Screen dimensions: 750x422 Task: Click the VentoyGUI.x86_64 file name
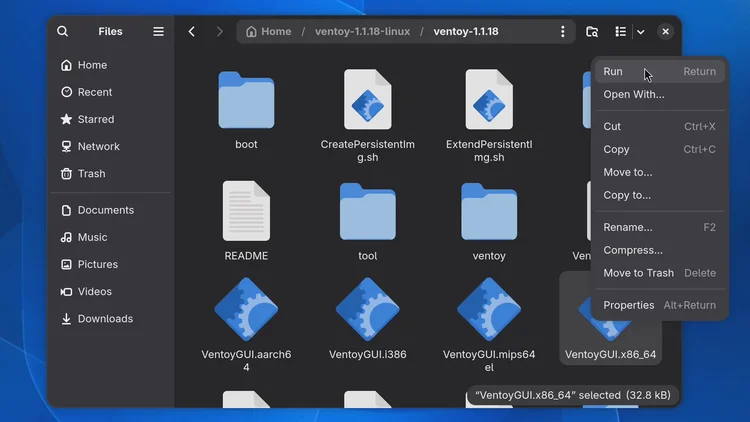pos(610,355)
